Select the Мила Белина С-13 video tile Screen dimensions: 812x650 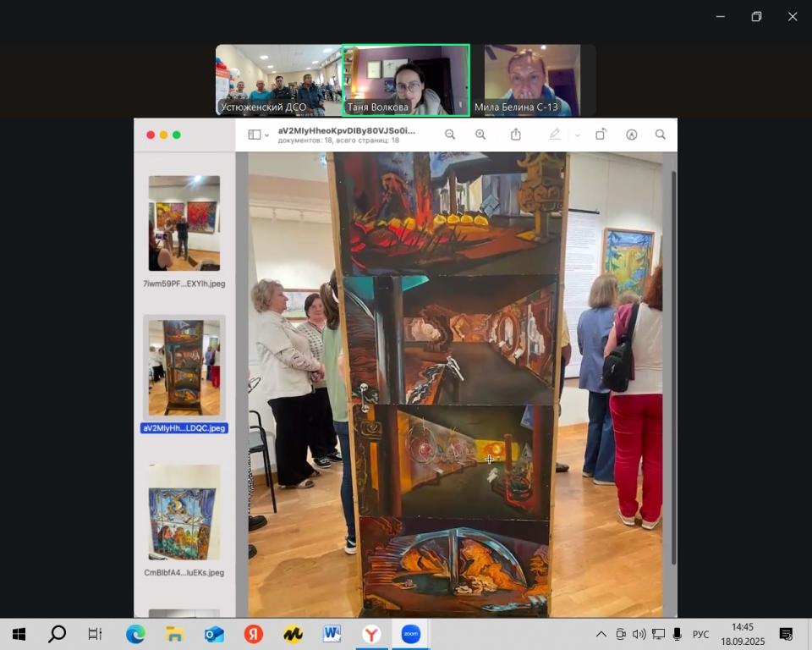533,80
